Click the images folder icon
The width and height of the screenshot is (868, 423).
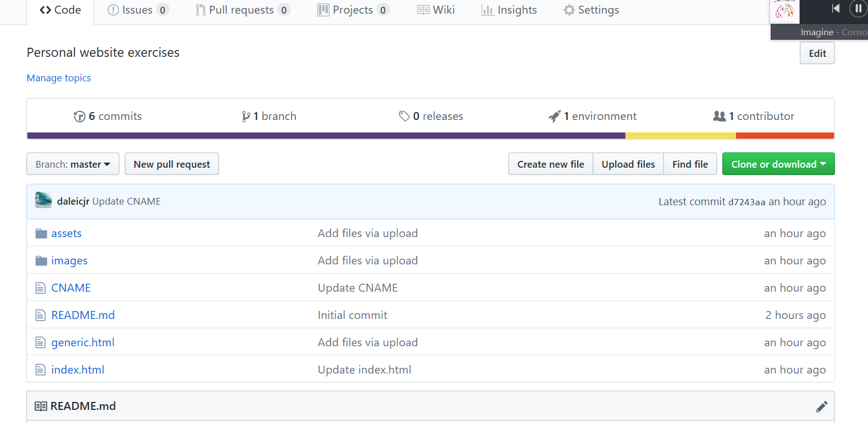41,260
